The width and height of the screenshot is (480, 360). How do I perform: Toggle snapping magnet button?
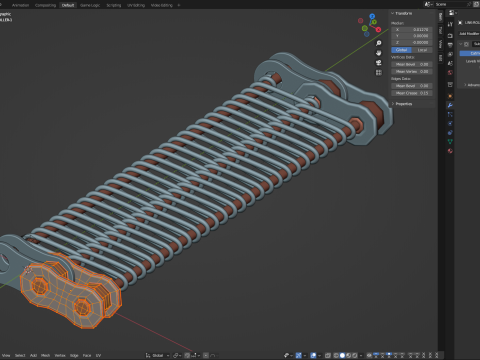pos(187,355)
